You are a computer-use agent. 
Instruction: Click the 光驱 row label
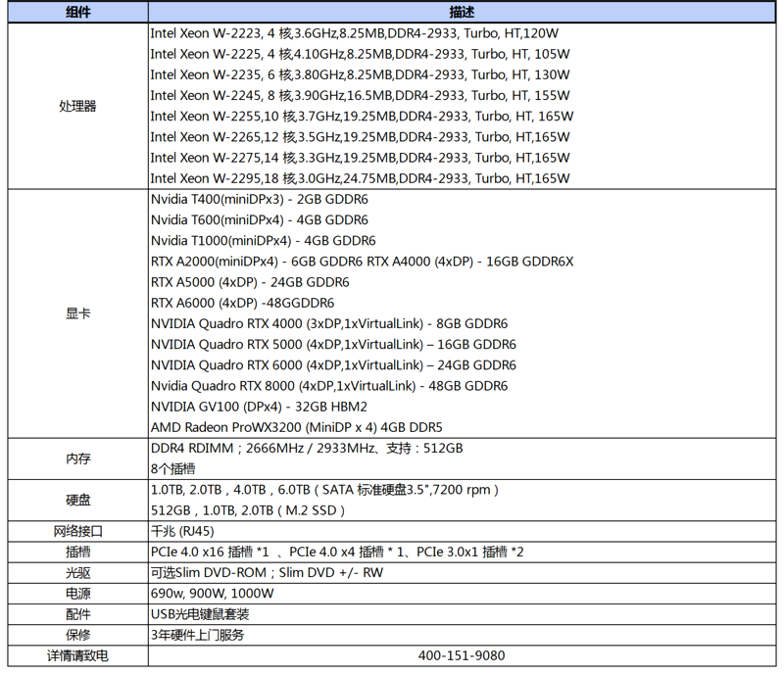(78, 573)
